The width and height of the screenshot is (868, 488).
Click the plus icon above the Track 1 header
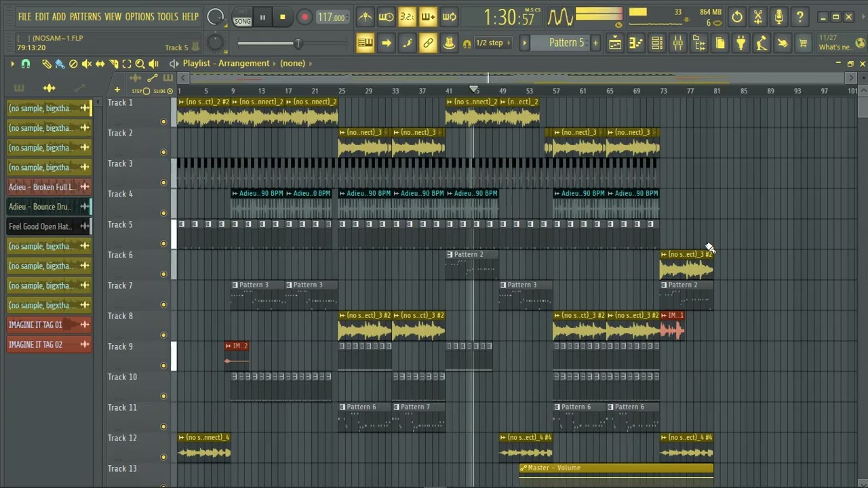coord(117,90)
